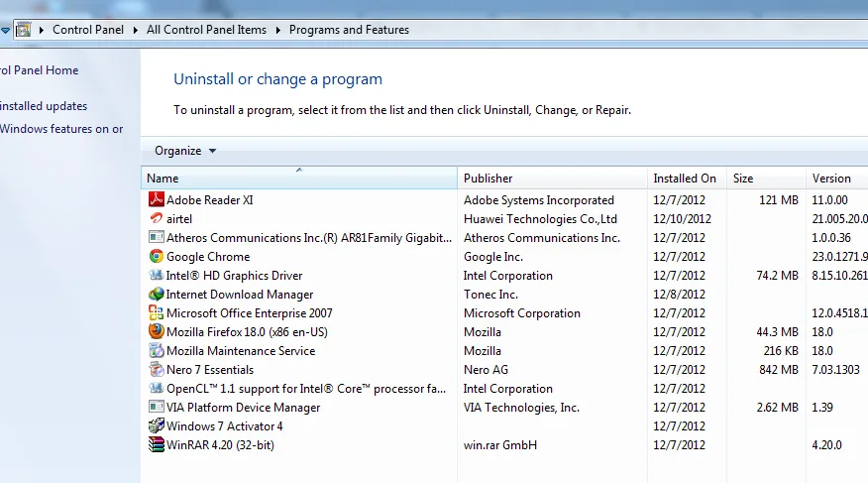Screen dimensions: 868x483
Task: Select the Adobe Reader XI entry
Action: [x=210, y=200]
